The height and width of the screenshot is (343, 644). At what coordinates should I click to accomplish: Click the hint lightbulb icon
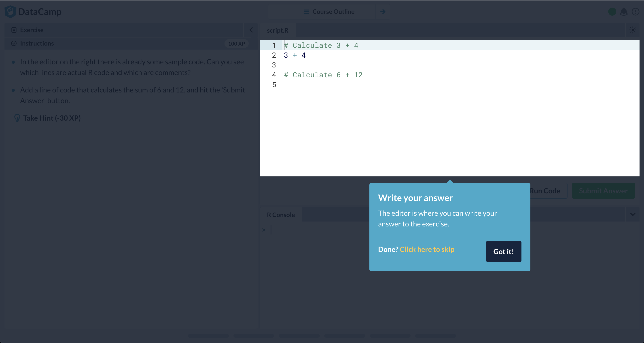click(x=17, y=118)
